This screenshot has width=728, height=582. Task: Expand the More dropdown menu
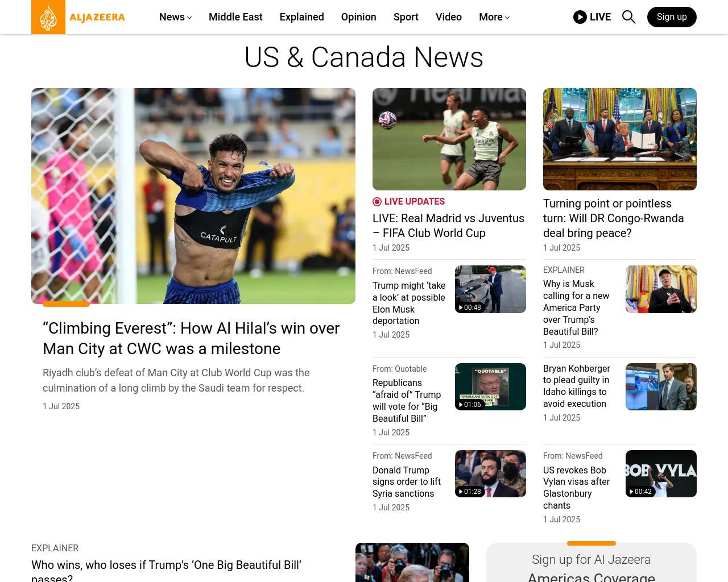pos(494,17)
